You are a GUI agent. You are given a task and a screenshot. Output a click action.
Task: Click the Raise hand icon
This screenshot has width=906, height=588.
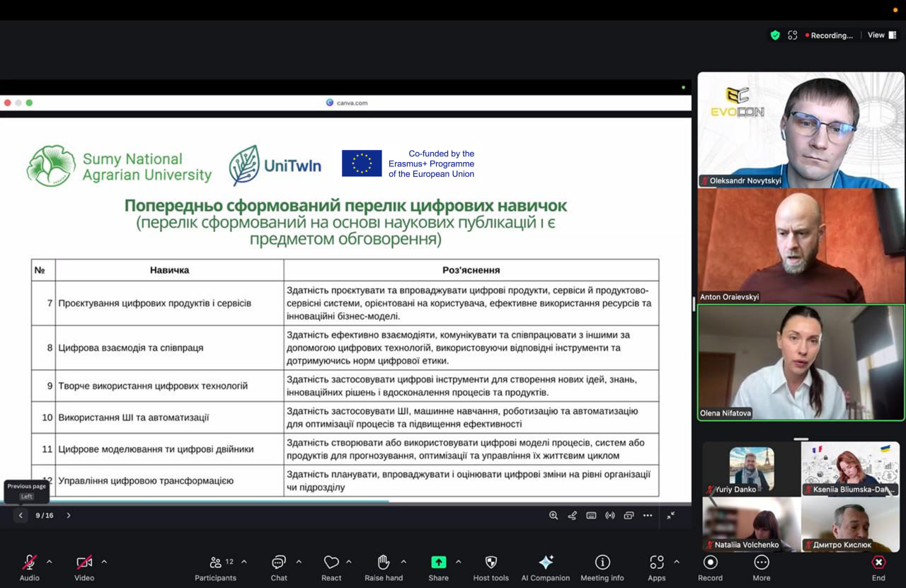[384, 562]
